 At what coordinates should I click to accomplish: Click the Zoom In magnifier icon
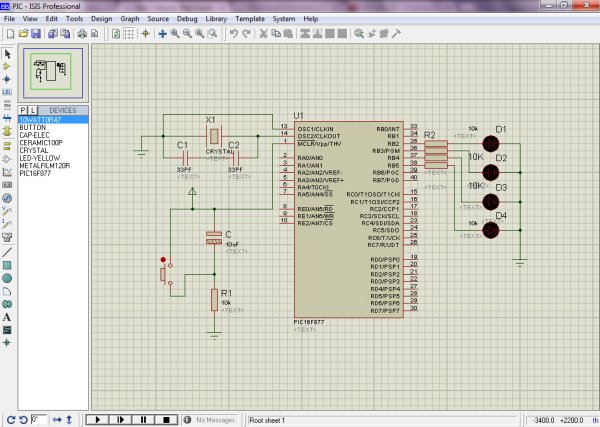[174, 33]
